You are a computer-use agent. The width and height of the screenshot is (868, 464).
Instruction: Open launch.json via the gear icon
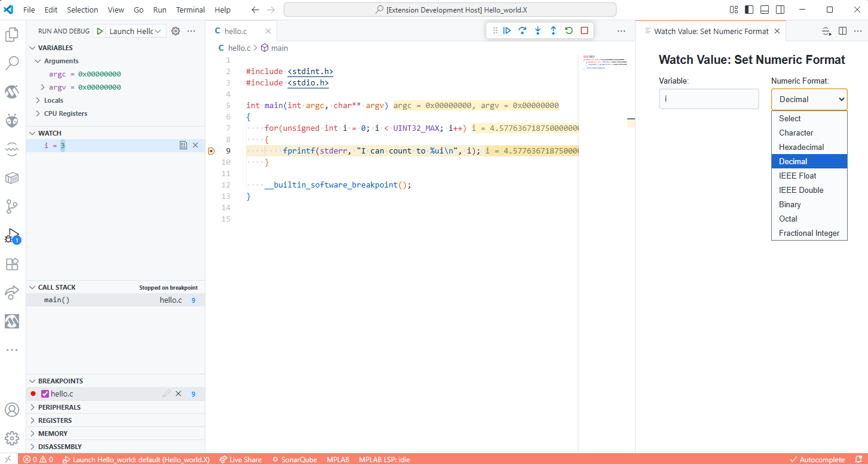tap(176, 31)
